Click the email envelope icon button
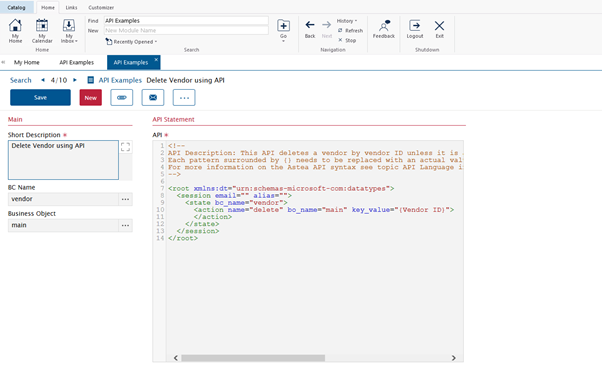602x372 pixels. point(153,98)
